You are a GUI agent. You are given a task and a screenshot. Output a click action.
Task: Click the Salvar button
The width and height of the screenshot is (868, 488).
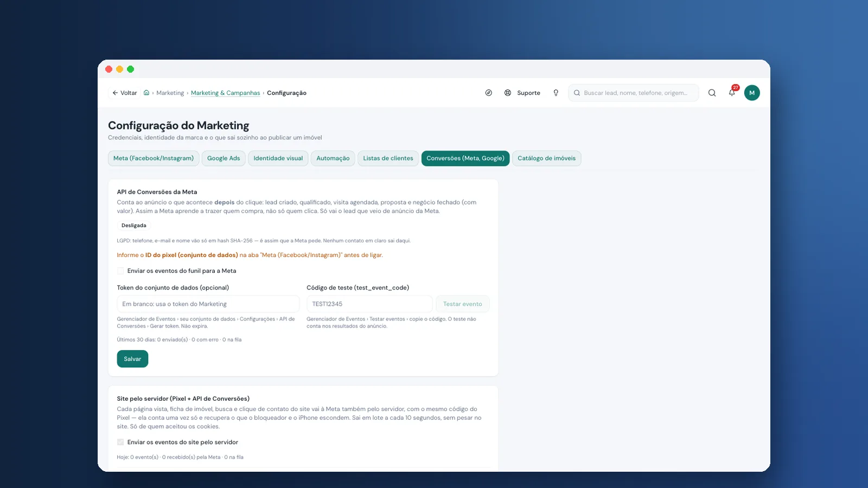coord(132,359)
